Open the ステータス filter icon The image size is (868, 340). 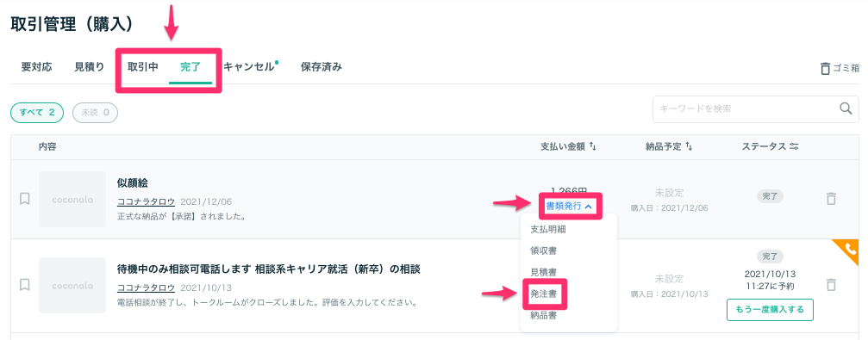point(795,146)
